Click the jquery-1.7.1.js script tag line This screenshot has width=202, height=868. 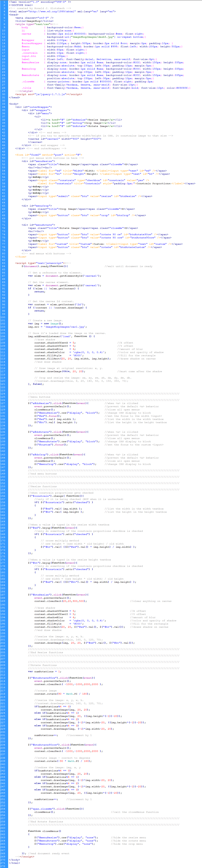49,94
